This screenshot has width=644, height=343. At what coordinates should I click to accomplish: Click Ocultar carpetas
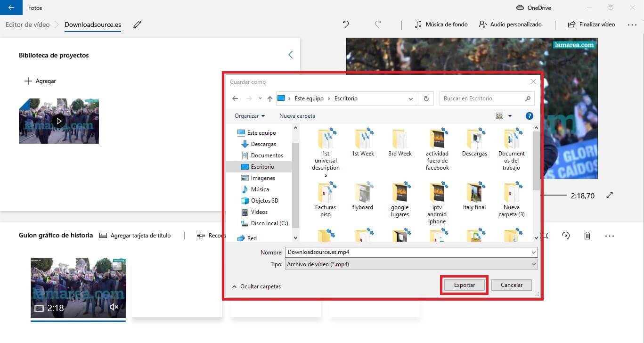coord(256,286)
